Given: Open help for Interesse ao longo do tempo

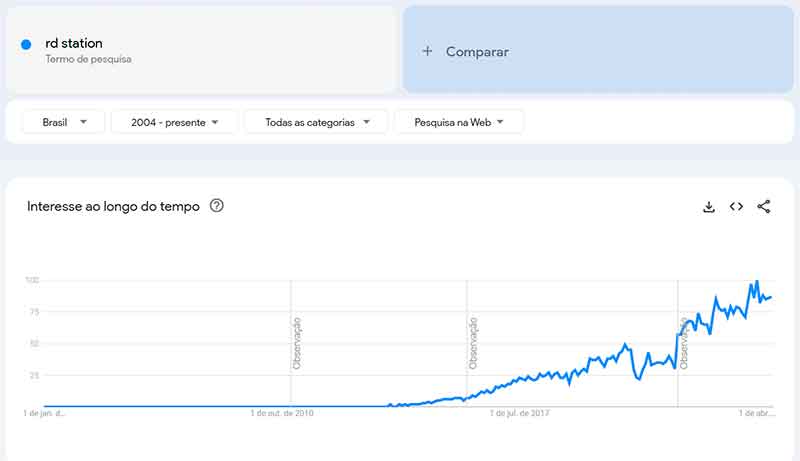Looking at the screenshot, I should click(217, 206).
